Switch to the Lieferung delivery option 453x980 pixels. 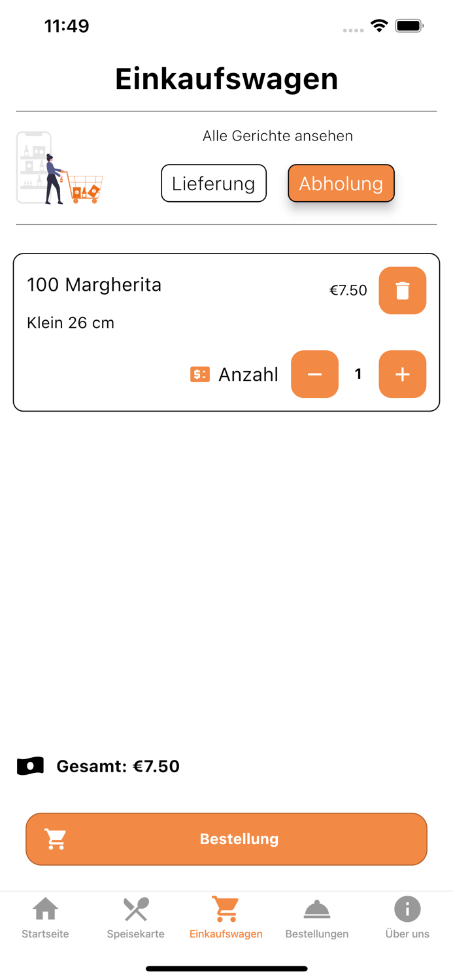click(214, 183)
